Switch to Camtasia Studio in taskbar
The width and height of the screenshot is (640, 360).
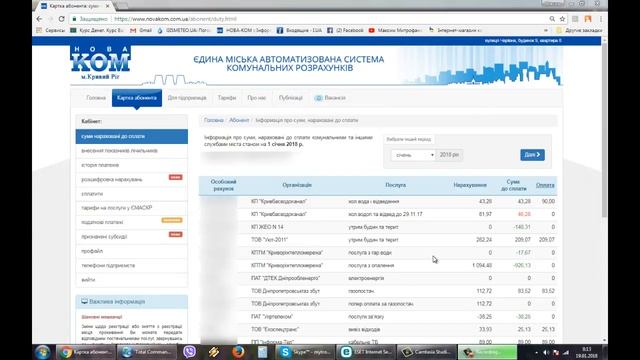(x=427, y=352)
